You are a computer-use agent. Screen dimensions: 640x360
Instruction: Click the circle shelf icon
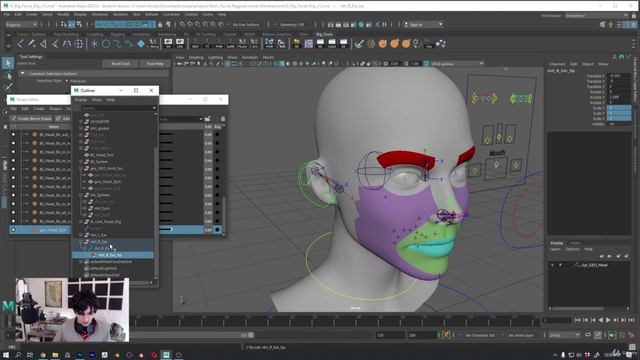(x=106, y=44)
